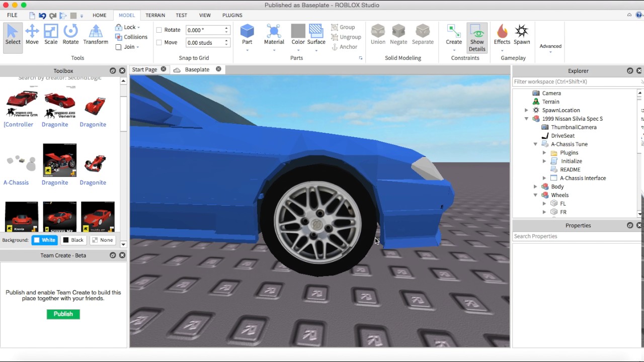This screenshot has height=362, width=644.
Task: Toggle Show Details for constraints
Action: [477, 38]
